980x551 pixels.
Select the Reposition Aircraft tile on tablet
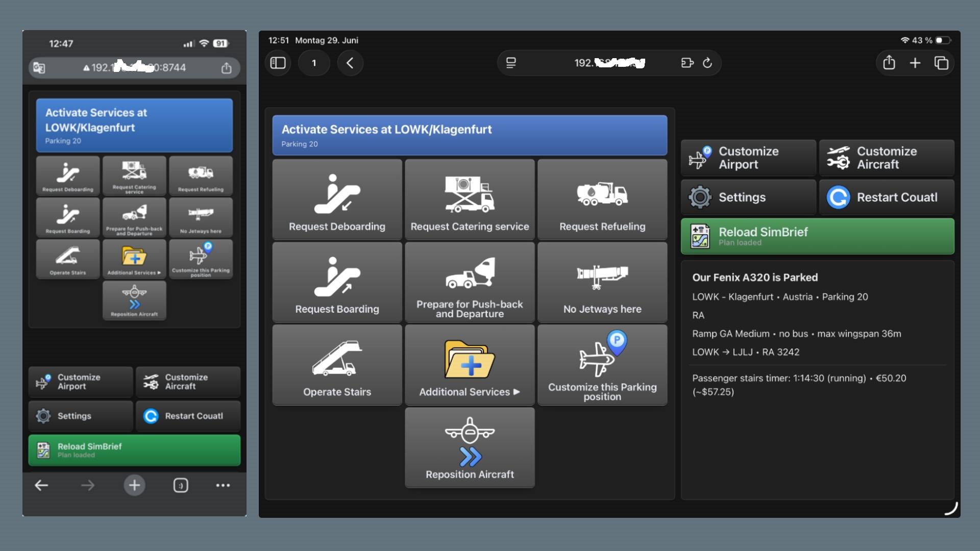(x=470, y=447)
